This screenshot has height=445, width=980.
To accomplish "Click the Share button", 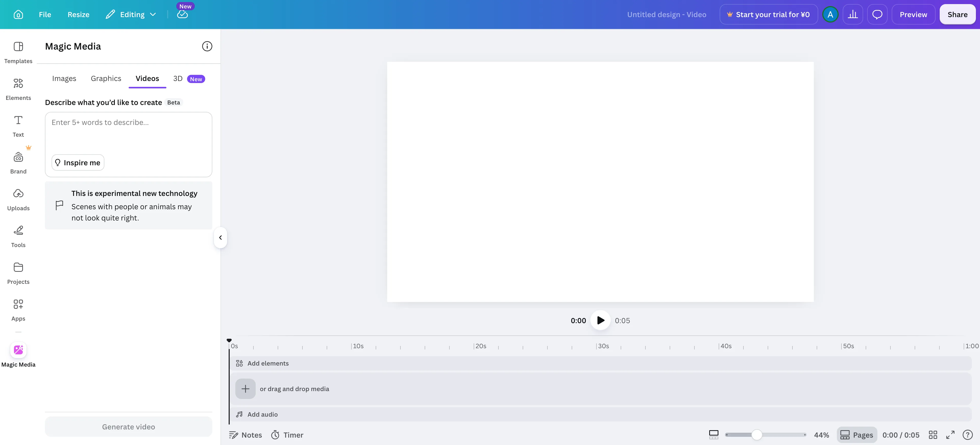I will coord(957,15).
